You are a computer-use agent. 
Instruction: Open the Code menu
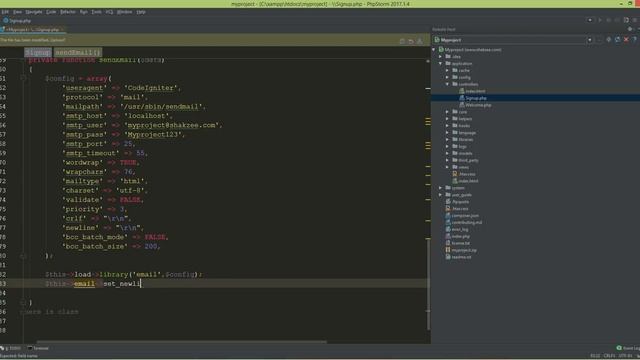(51, 12)
